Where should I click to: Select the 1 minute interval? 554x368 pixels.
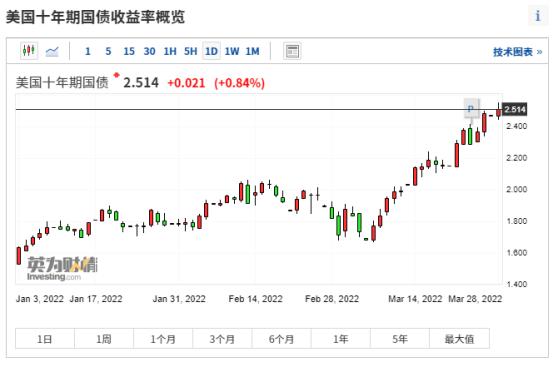[x=88, y=52]
